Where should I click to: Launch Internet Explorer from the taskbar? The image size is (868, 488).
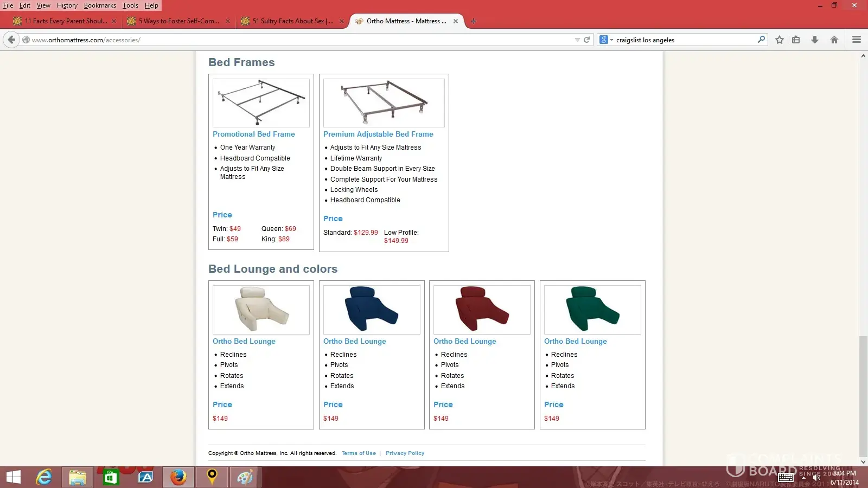(43, 477)
